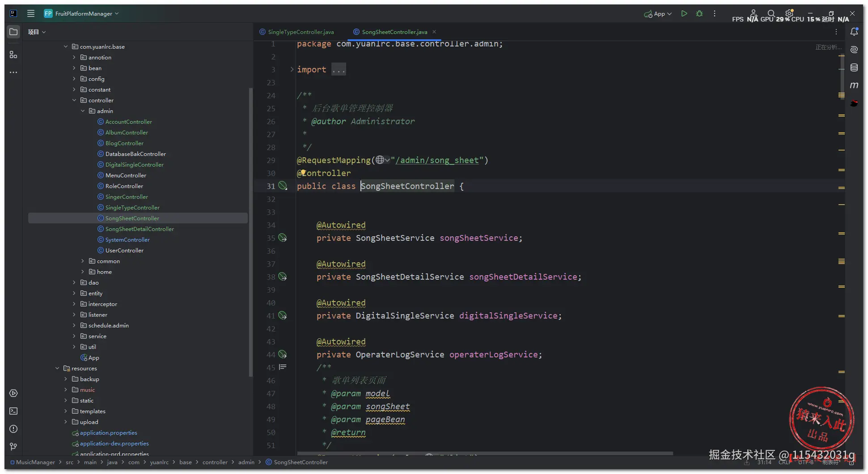Expand the templates folder
Viewport: 868px width, 474px height.
pos(66,411)
